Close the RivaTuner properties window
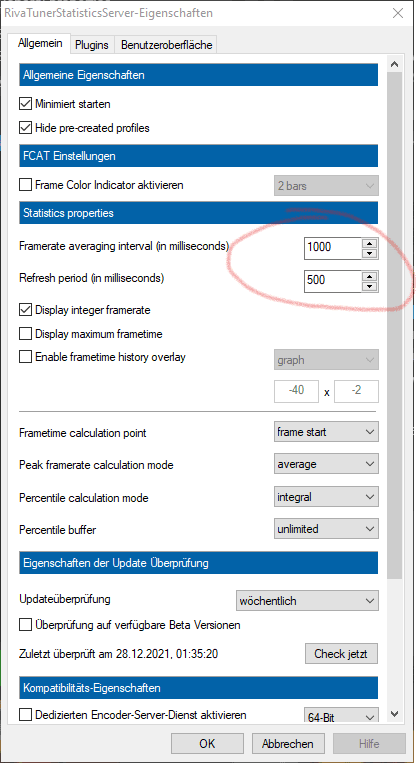 (x=398, y=13)
